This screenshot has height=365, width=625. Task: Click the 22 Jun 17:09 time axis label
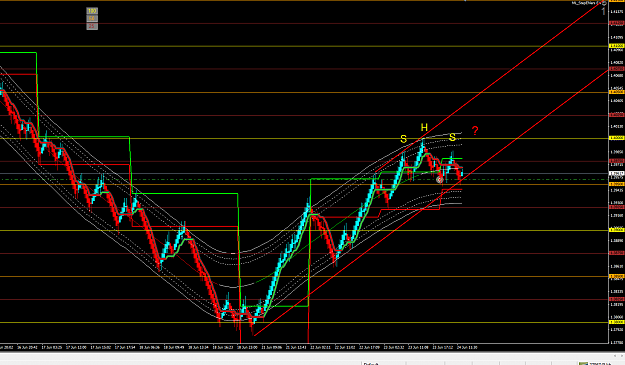click(x=369, y=347)
